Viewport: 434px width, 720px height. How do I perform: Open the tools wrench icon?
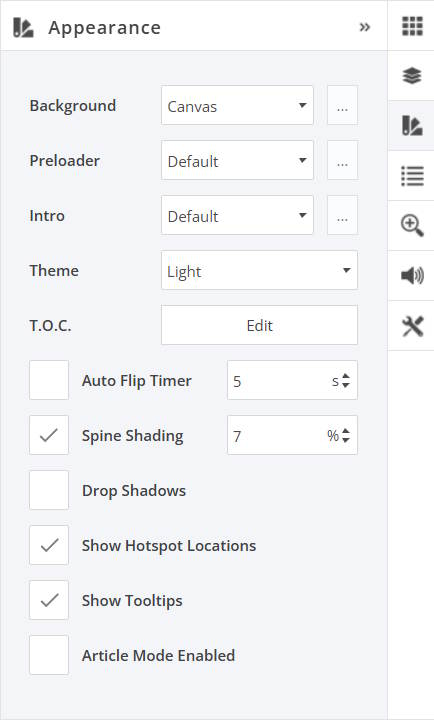[412, 326]
